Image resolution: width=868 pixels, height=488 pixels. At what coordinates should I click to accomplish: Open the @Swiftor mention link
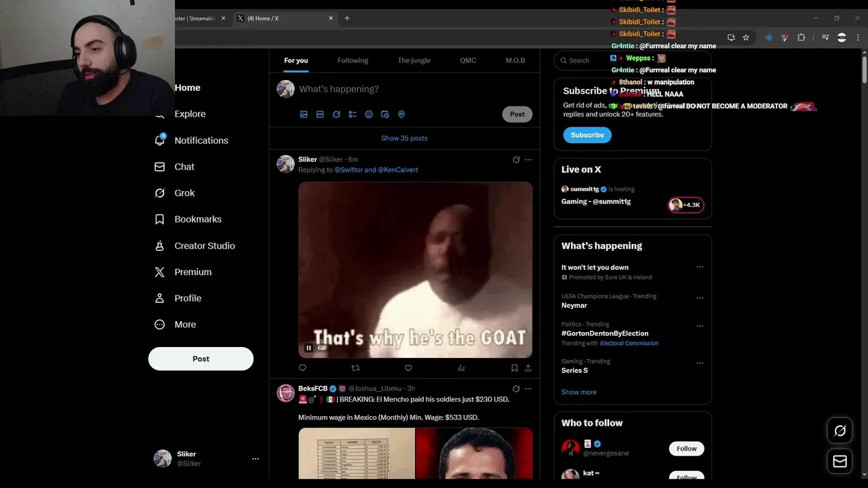[348, 169]
